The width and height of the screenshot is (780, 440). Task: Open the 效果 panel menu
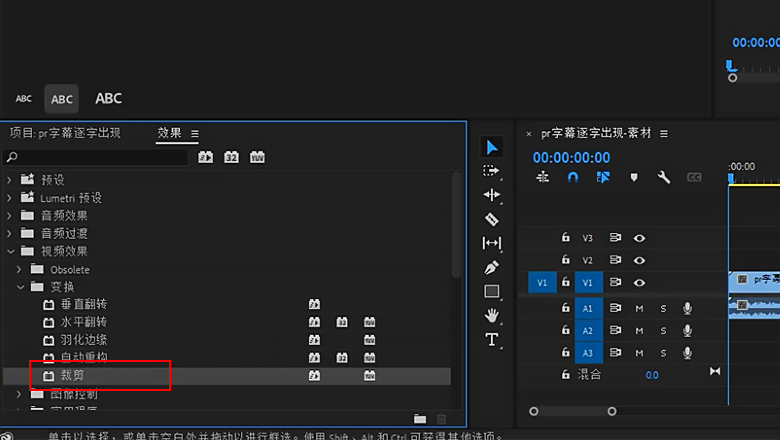pos(195,134)
